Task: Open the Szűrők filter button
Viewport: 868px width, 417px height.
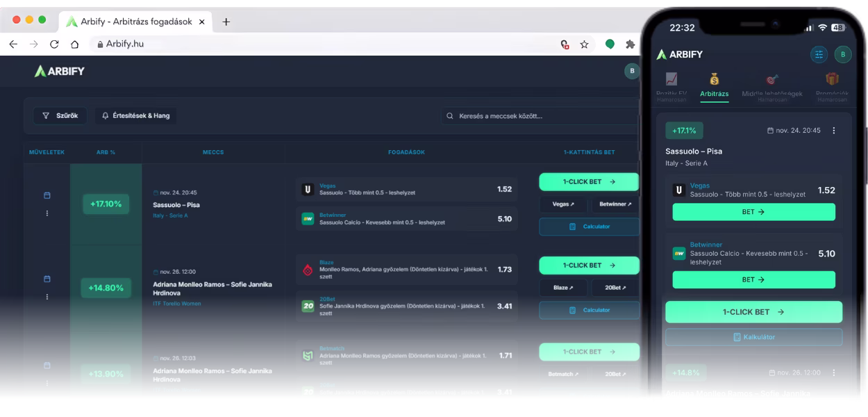Action: click(x=60, y=116)
